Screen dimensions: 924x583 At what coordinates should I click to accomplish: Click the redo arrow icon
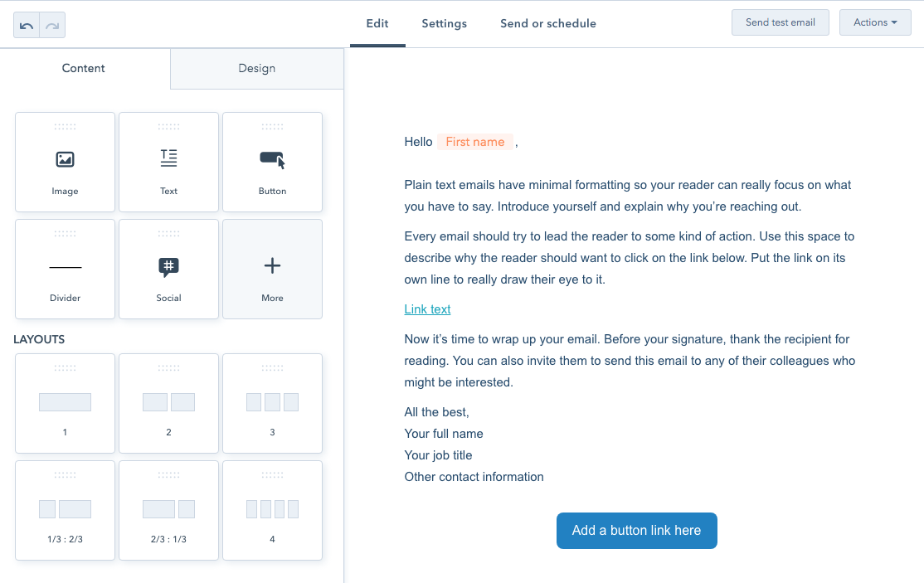(x=52, y=26)
